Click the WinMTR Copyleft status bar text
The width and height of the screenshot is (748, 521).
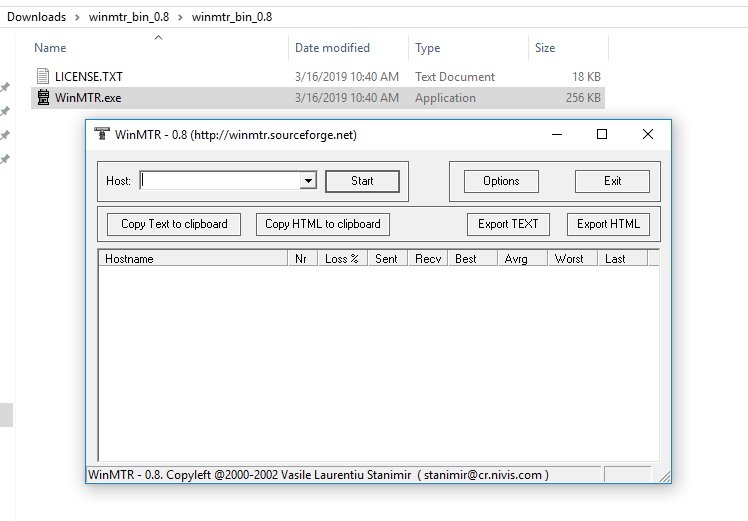coord(318,475)
